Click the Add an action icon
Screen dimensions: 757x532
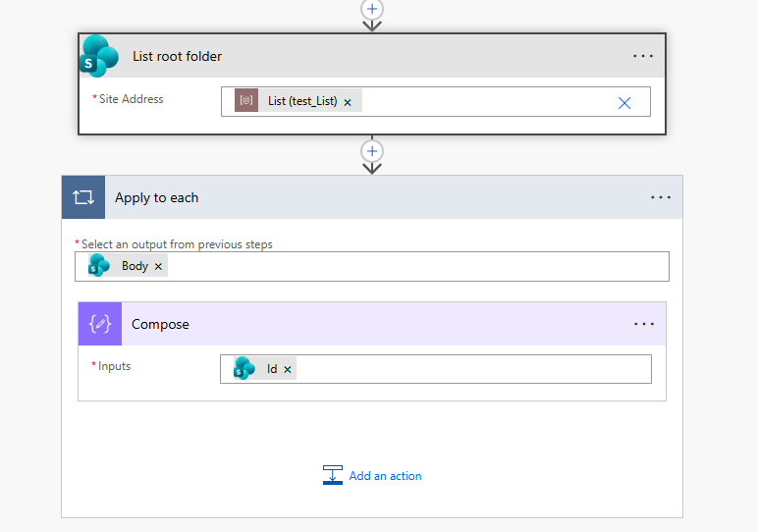[333, 476]
